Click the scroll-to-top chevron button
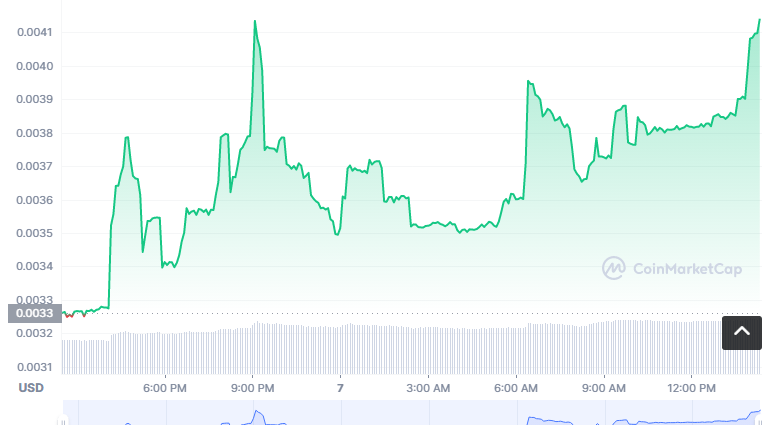The image size is (762, 425). pyautogui.click(x=741, y=330)
